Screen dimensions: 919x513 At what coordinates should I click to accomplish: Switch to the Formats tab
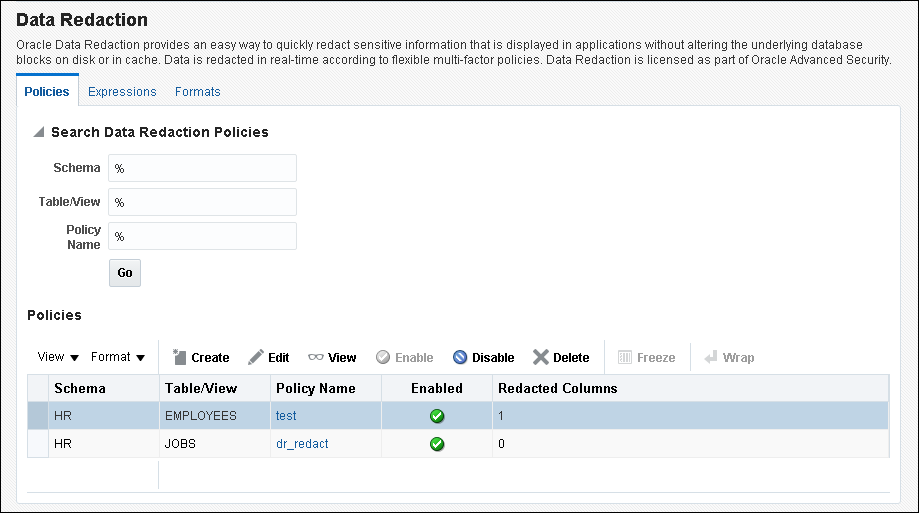(x=198, y=92)
